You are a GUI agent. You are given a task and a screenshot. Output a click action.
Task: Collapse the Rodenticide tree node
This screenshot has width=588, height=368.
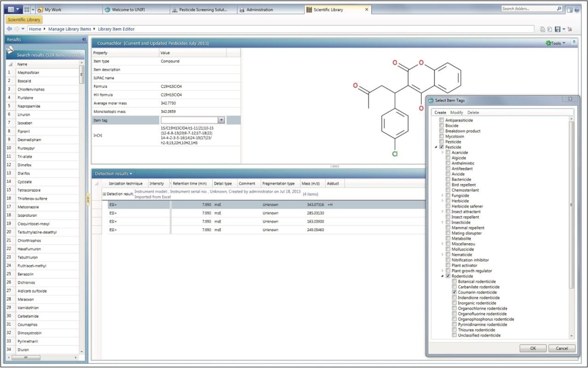tap(443, 276)
